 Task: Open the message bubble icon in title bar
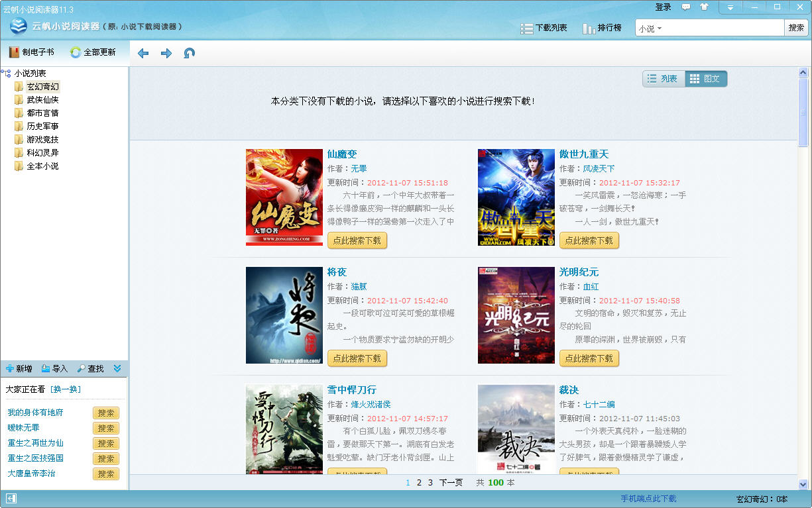[x=686, y=7]
